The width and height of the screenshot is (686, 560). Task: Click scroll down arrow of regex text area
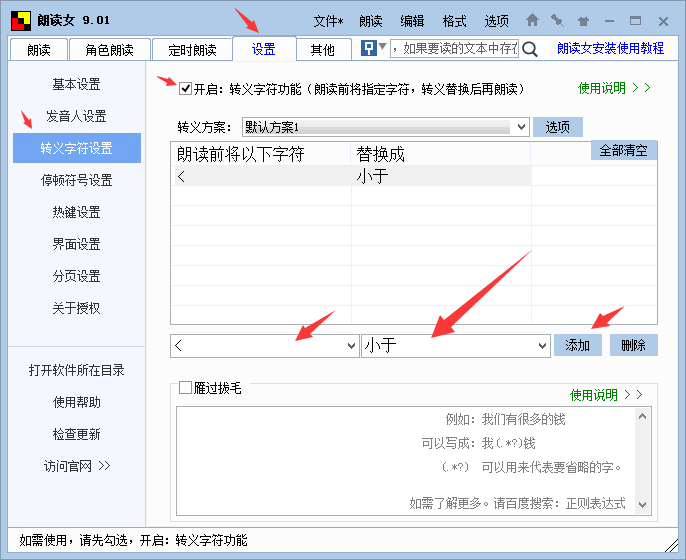pos(642,505)
